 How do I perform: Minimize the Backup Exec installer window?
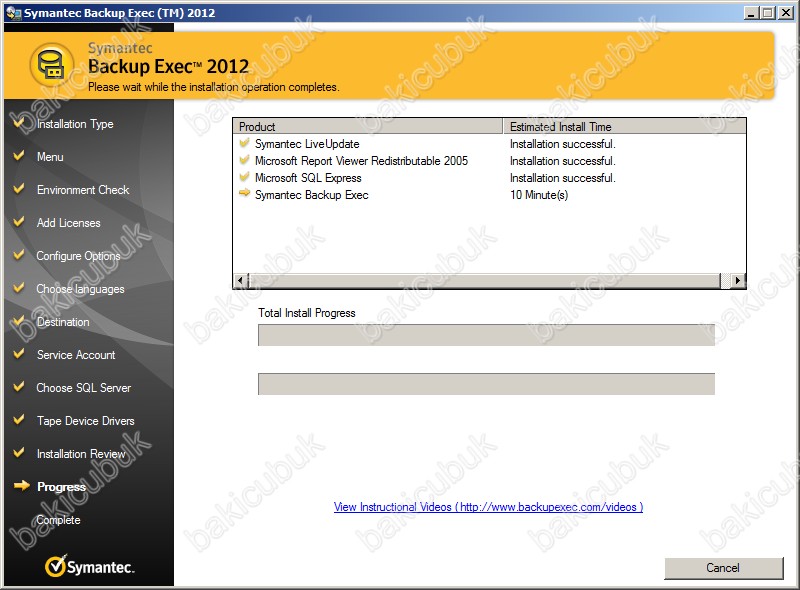pyautogui.click(x=751, y=13)
